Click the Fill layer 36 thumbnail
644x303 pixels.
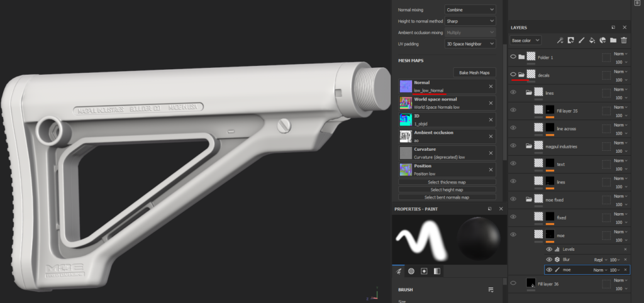point(531,283)
